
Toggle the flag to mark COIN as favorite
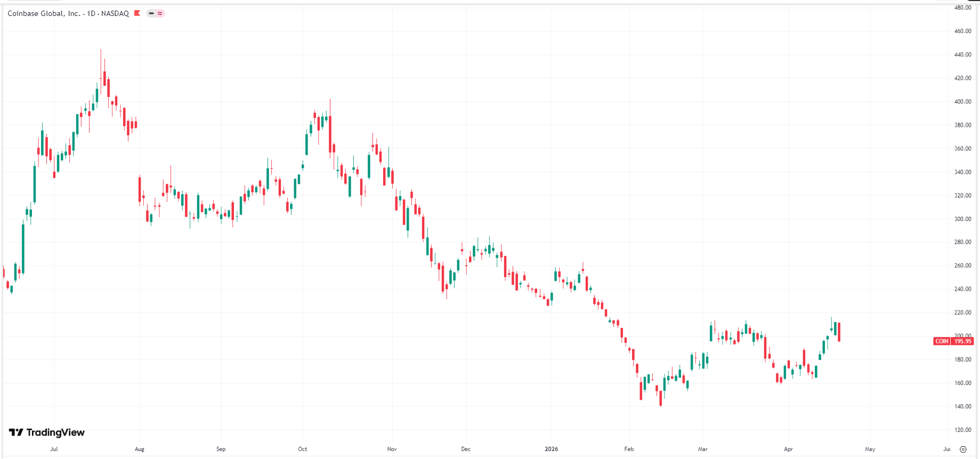coord(136,13)
